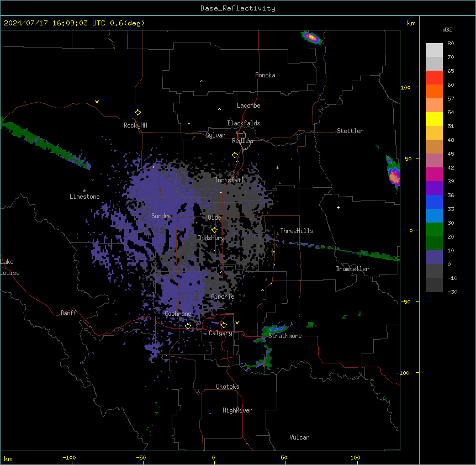Image resolution: width=476 pixels, height=465 pixels.
Task: Click the Innisfail town label
Action: (229, 180)
